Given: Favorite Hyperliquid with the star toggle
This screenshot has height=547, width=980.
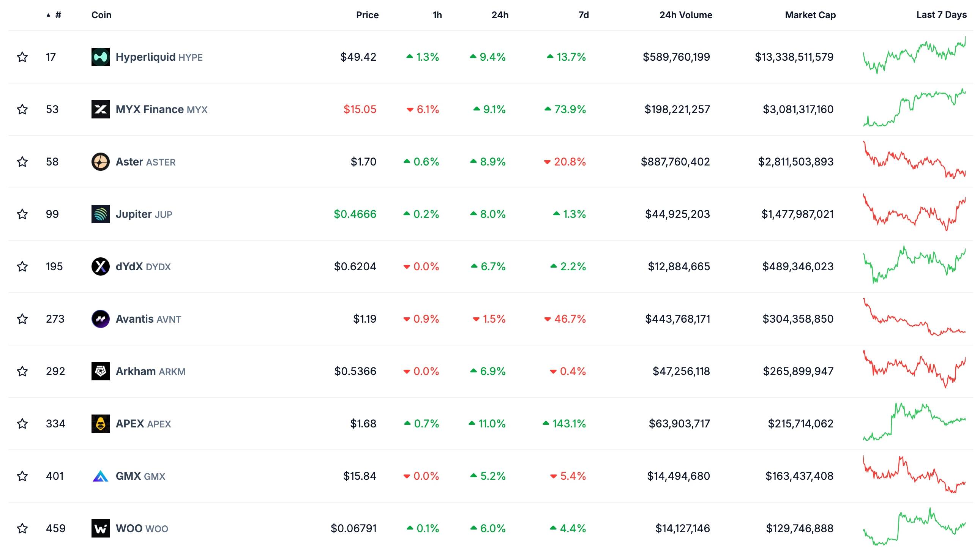Looking at the screenshot, I should [22, 57].
